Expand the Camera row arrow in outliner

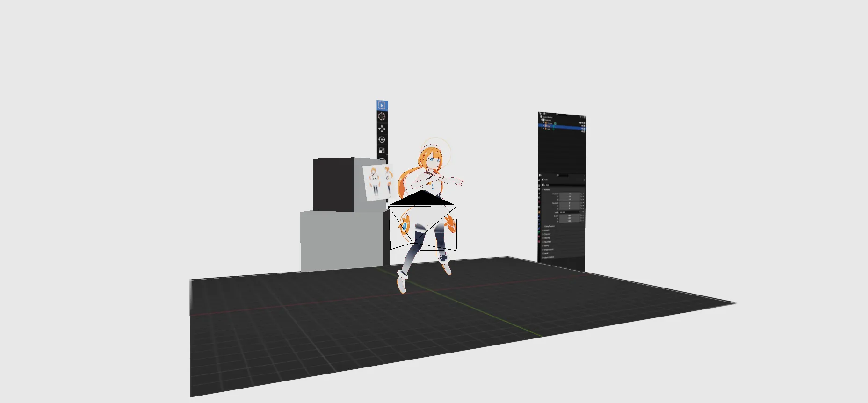[x=543, y=122]
